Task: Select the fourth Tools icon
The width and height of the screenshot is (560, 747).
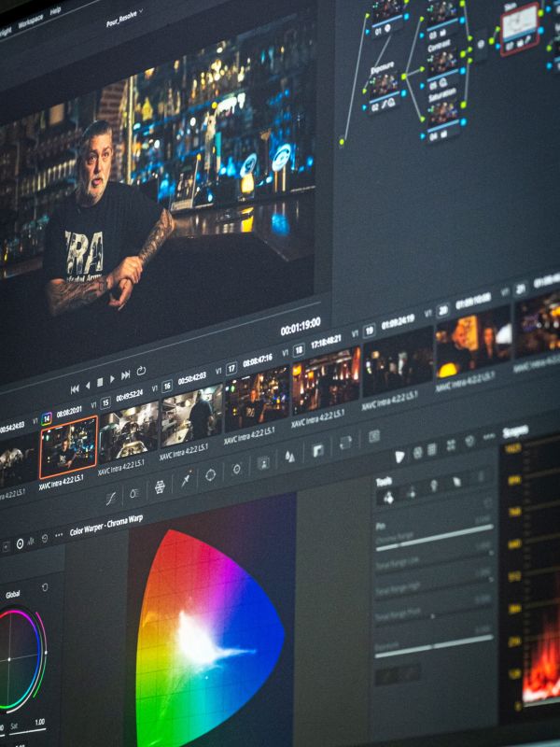Action: [x=456, y=481]
